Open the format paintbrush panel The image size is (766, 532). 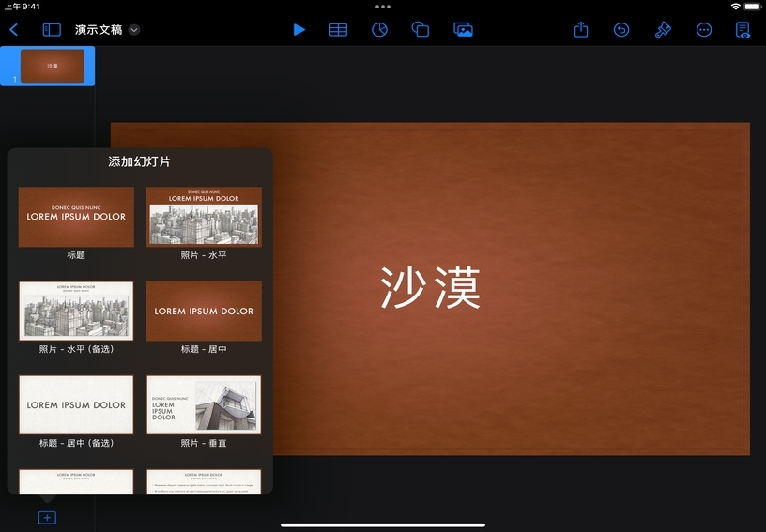[663, 30]
